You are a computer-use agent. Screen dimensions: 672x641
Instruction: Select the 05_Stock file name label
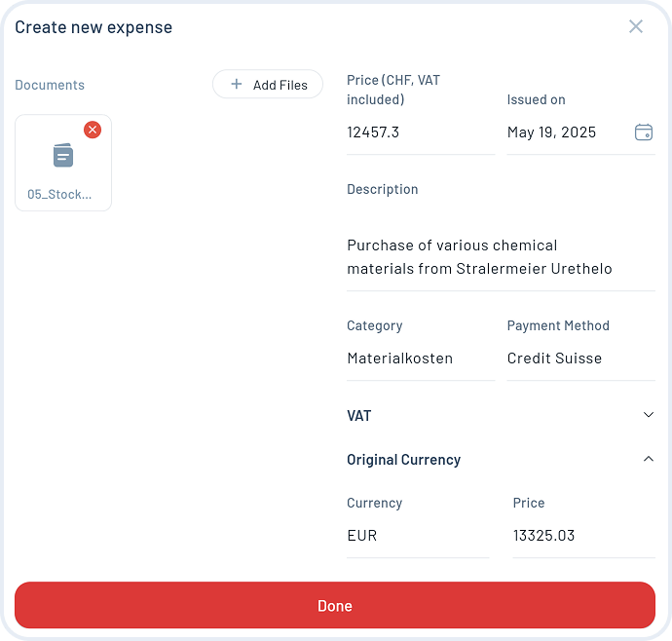[59, 194]
